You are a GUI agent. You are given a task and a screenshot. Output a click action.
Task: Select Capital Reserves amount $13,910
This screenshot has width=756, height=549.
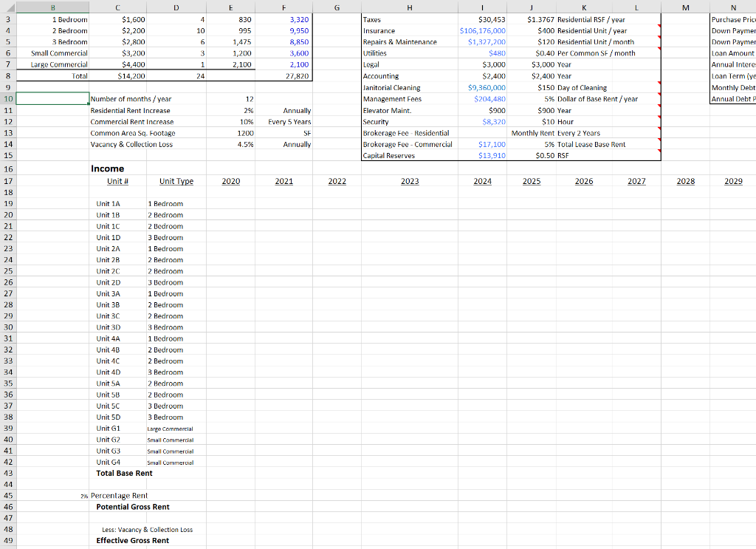[x=483, y=156]
